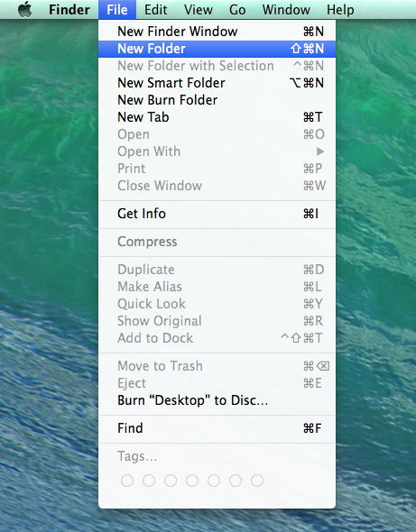
Task: Open the Apple logo menu
Action: tap(24, 9)
